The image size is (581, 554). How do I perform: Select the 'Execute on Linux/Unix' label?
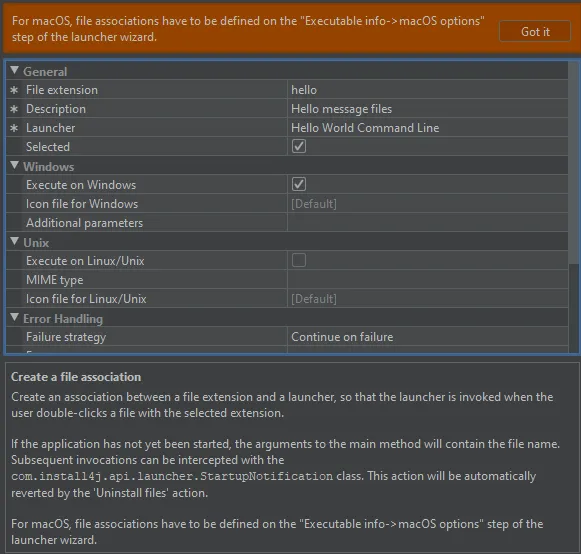click(x=85, y=261)
